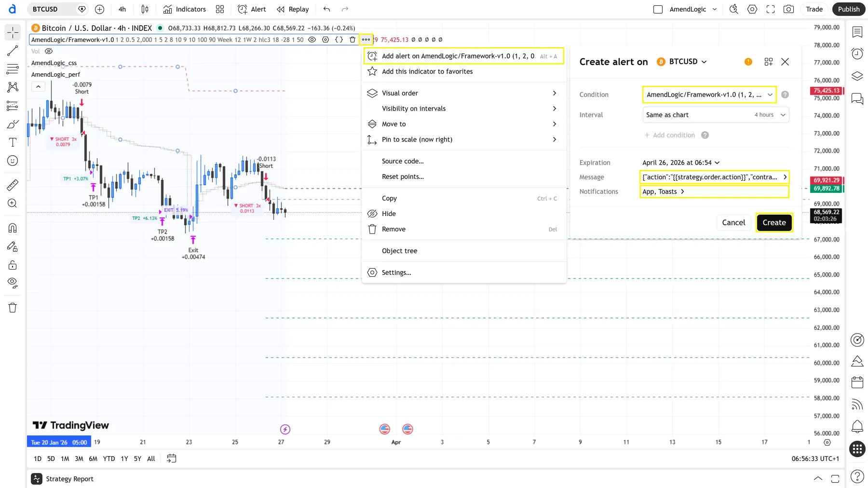Open the chats panel icon
Screen dimensions: 868x488
pos(857,99)
